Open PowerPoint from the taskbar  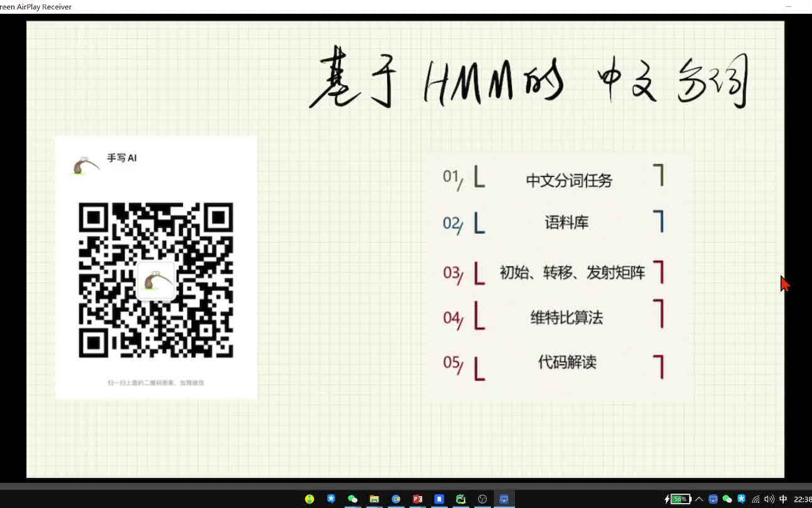click(x=417, y=499)
